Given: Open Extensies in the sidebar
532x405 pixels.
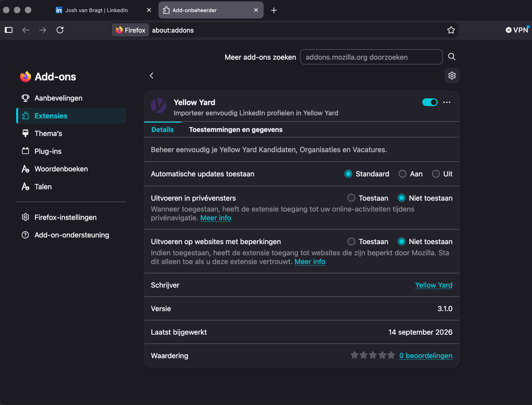Looking at the screenshot, I should point(71,116).
